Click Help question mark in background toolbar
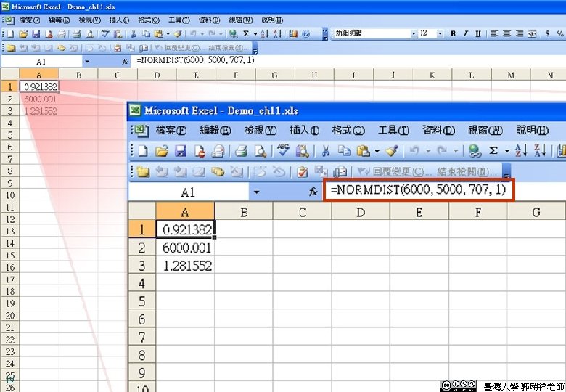Screen dimensions: 566x392 306,34
